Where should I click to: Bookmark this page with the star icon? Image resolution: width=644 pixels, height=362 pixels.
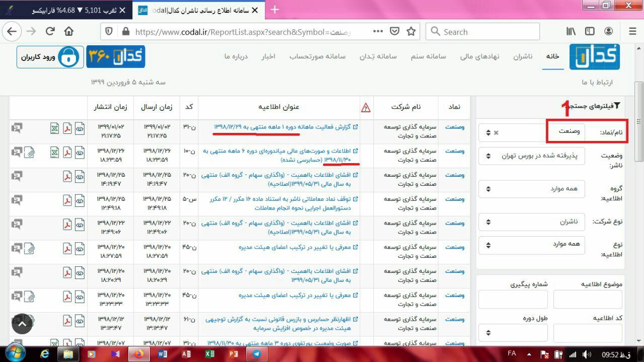click(411, 31)
